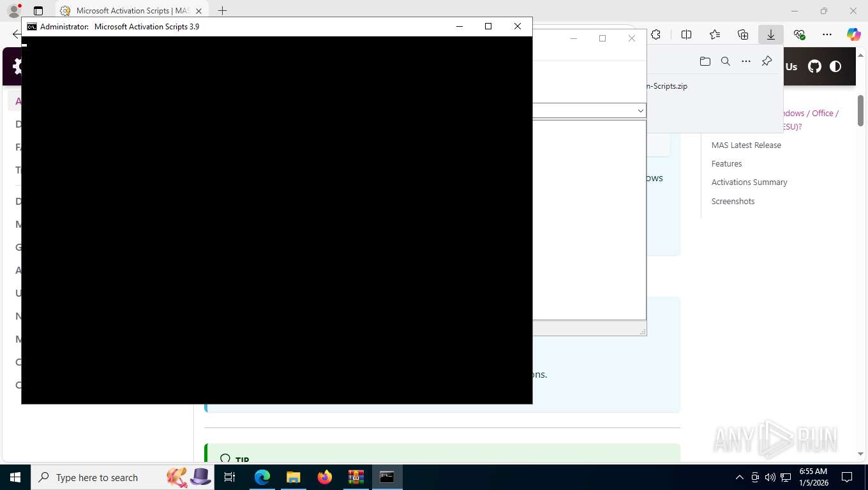868x490 pixels.
Task: Open Task View on taskbar
Action: coord(230,477)
